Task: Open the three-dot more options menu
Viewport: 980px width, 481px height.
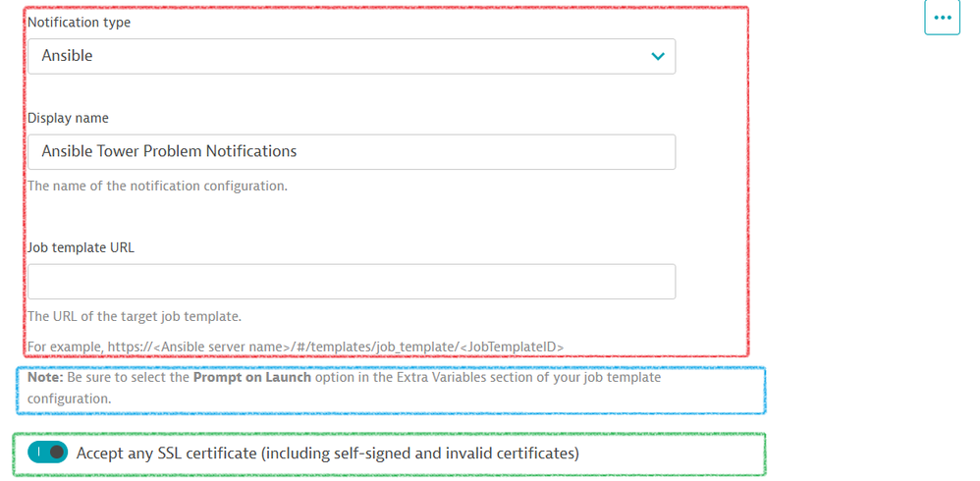Action: click(942, 18)
